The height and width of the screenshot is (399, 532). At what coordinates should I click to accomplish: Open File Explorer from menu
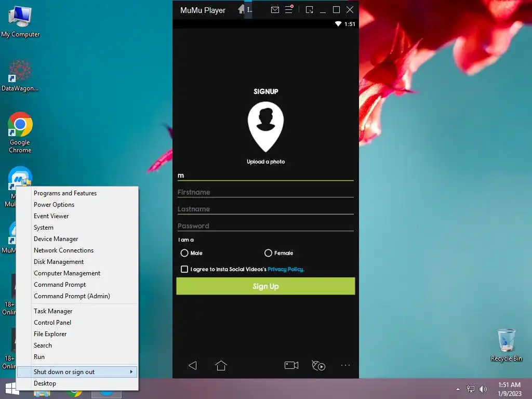[x=77, y=334]
